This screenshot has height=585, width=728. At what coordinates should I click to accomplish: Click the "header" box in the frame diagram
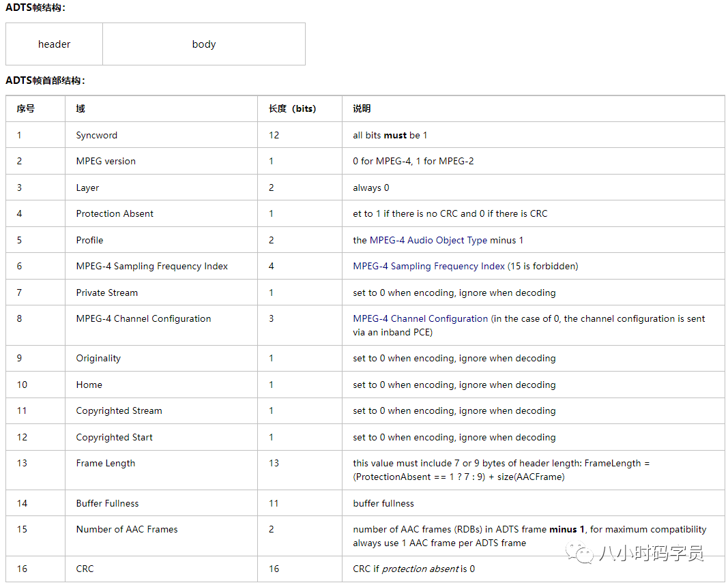click(54, 44)
